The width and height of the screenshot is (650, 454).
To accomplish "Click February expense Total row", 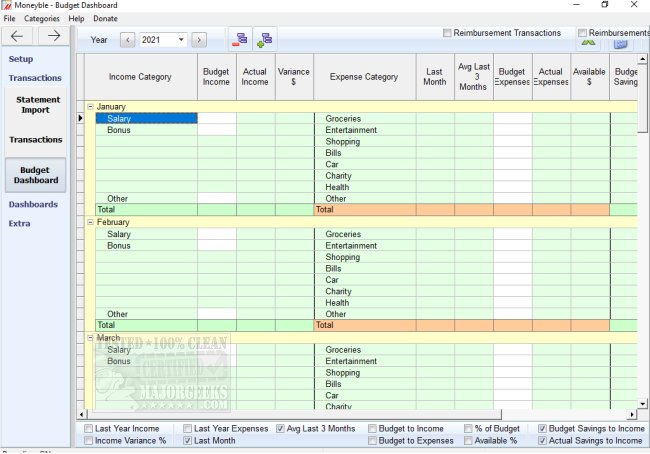I will [365, 325].
